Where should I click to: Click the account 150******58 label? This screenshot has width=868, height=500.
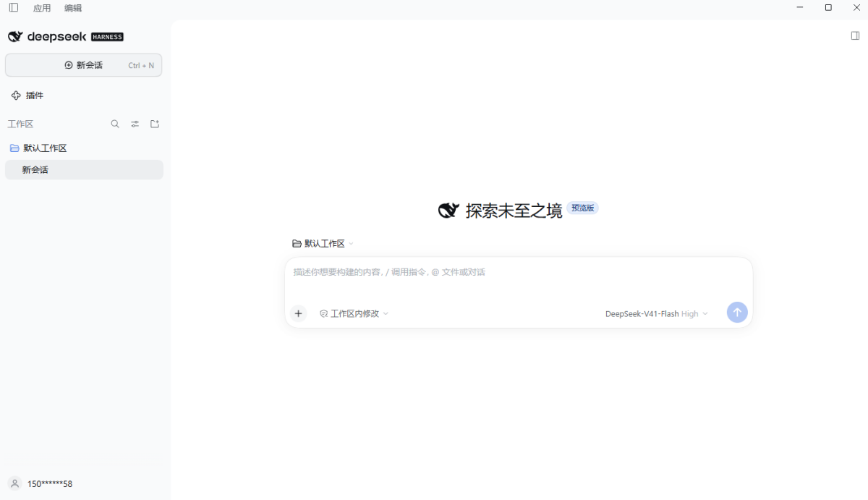[x=50, y=483]
